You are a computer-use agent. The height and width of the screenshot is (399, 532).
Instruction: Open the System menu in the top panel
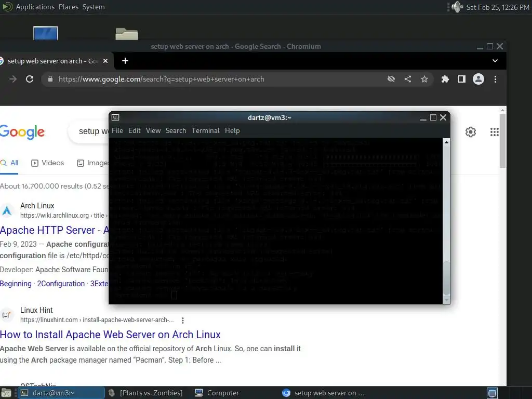[x=94, y=7]
